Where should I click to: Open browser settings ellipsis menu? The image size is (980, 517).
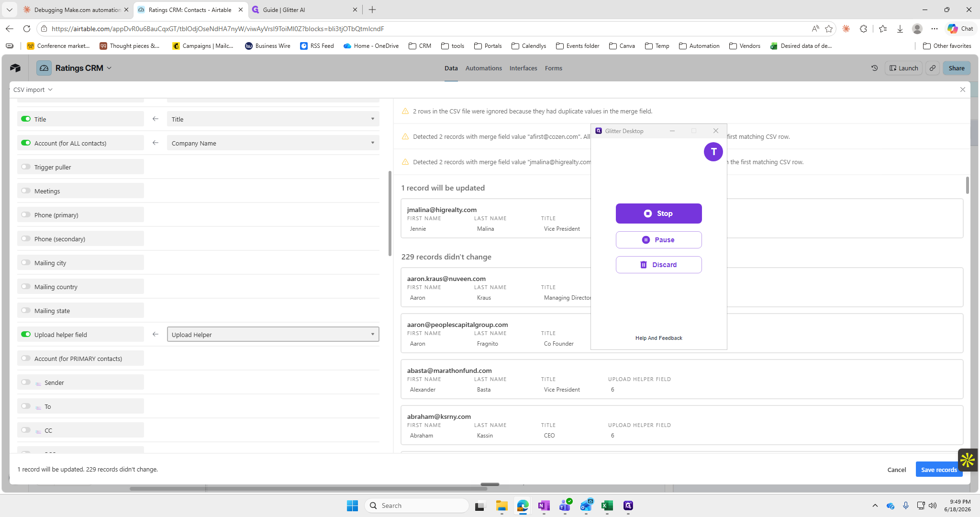(x=934, y=29)
